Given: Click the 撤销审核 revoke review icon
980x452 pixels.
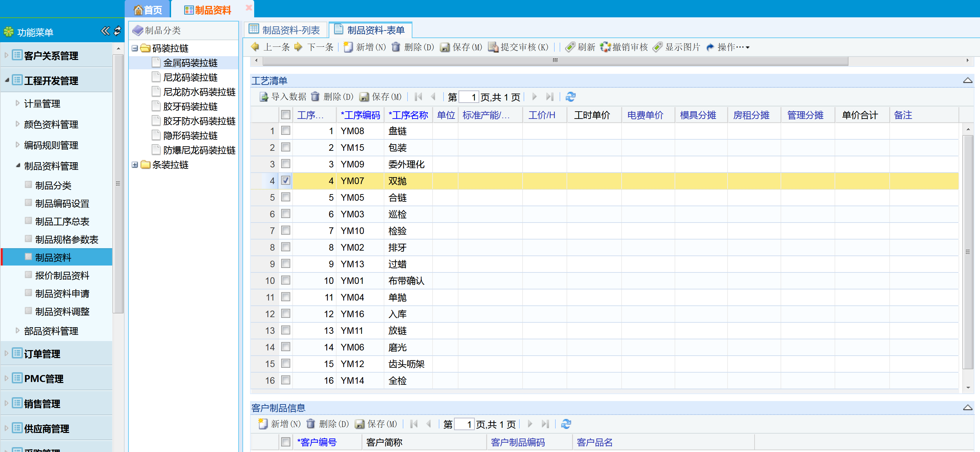Looking at the screenshot, I should (605, 47).
